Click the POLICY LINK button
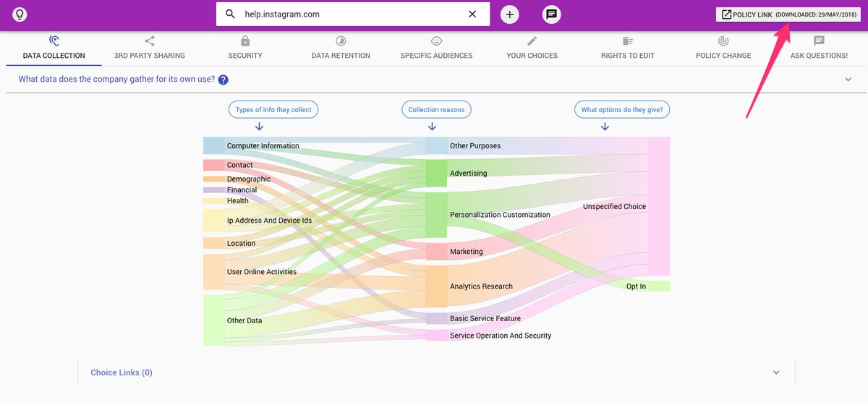This screenshot has height=405, width=868. (788, 14)
